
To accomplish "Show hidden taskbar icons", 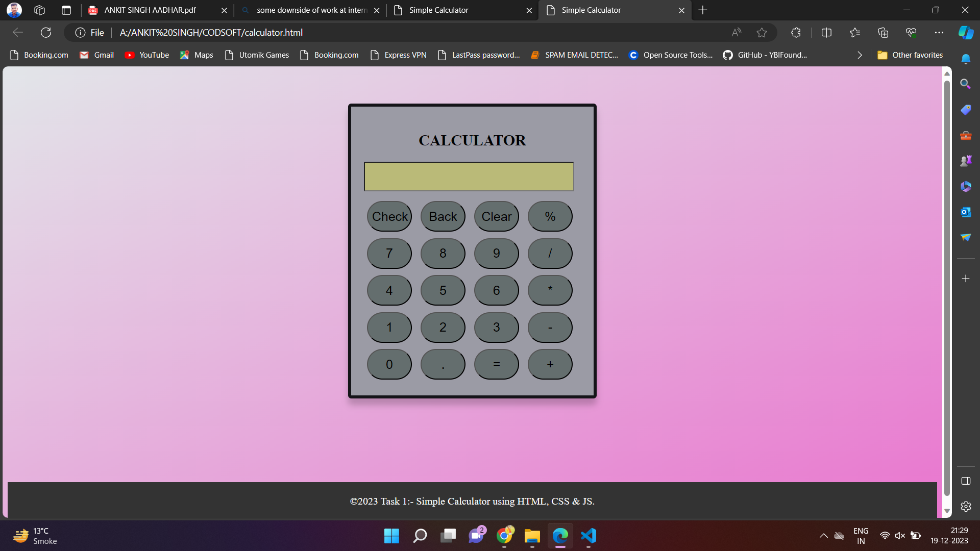I will (823, 536).
